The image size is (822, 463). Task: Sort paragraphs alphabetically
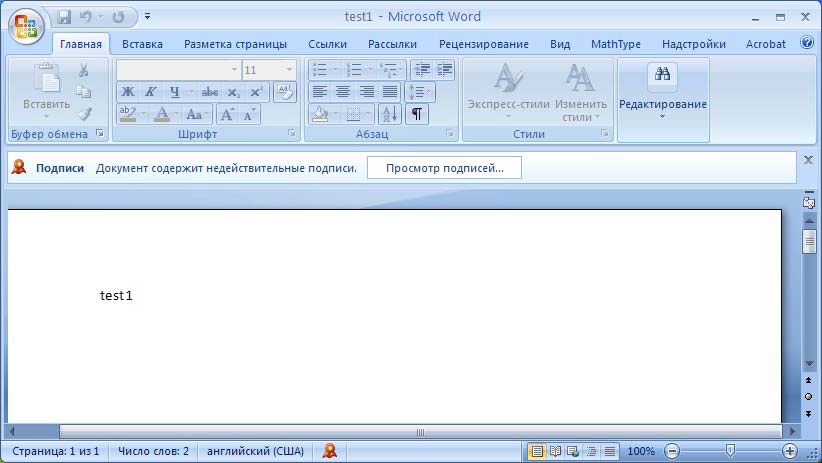(x=390, y=114)
